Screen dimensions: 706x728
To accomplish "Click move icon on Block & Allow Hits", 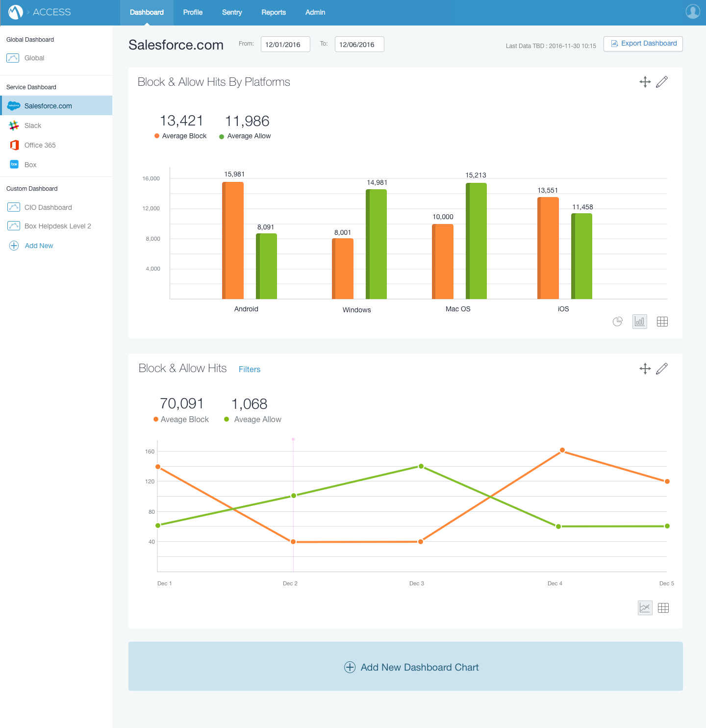I will [x=645, y=369].
